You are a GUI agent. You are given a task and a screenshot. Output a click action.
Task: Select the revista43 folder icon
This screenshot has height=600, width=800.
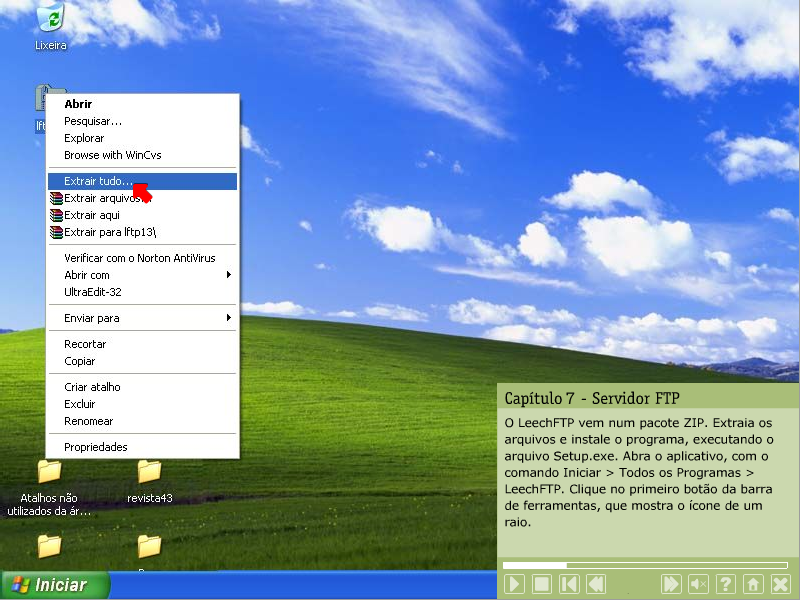pyautogui.click(x=149, y=472)
